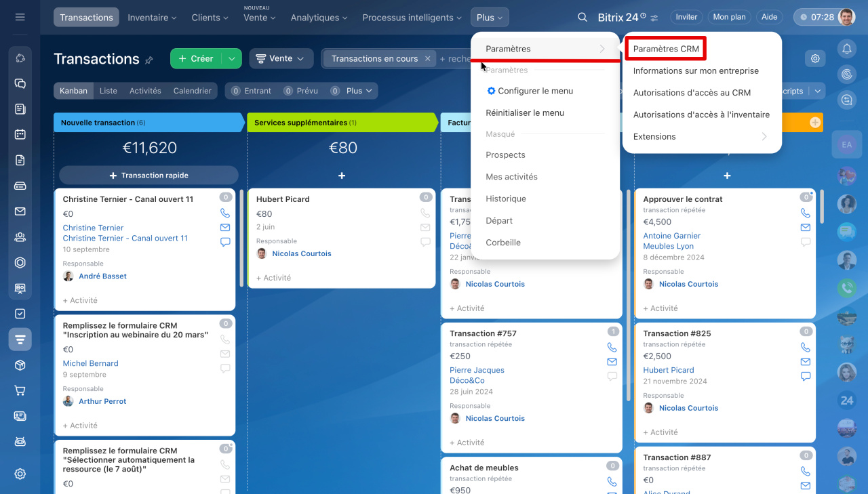Click the shopping cart sidebar icon
Image resolution: width=868 pixels, height=494 pixels.
20,390
